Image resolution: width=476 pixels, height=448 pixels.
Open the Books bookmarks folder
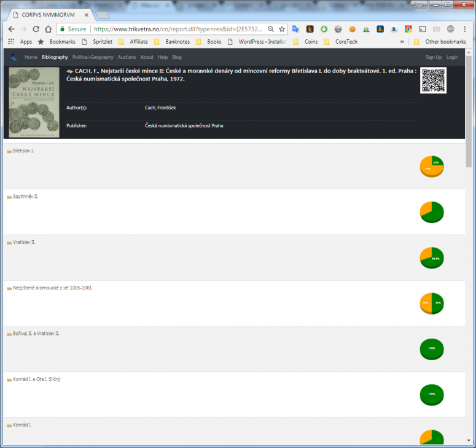pyautogui.click(x=209, y=42)
